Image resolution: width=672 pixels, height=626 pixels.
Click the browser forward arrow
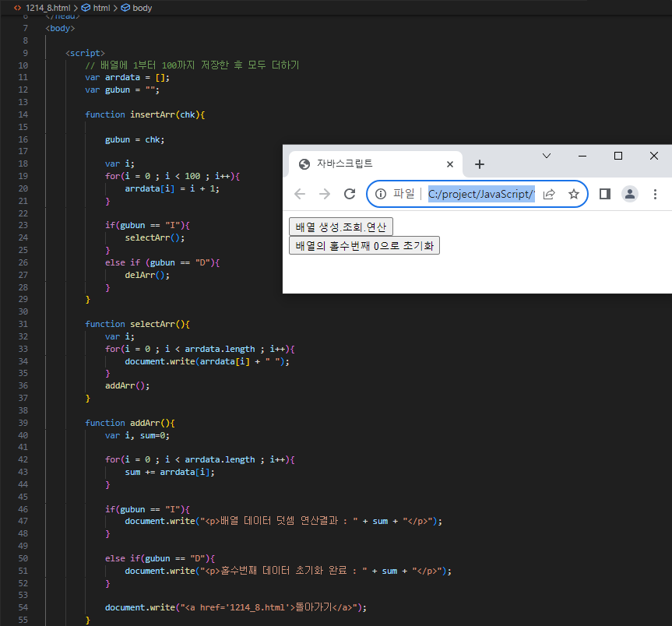[325, 194]
